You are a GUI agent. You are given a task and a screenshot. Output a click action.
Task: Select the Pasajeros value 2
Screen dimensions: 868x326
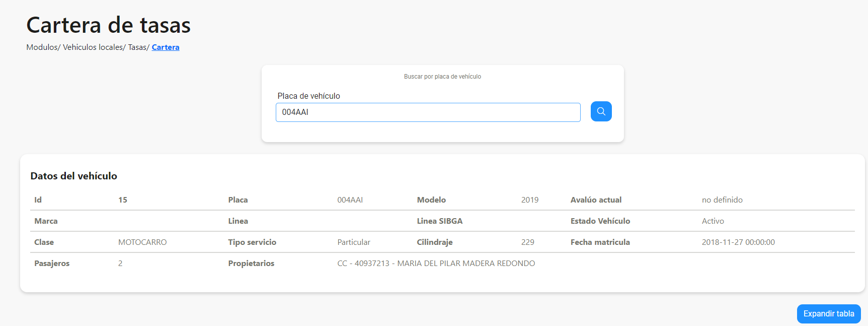[120, 264]
